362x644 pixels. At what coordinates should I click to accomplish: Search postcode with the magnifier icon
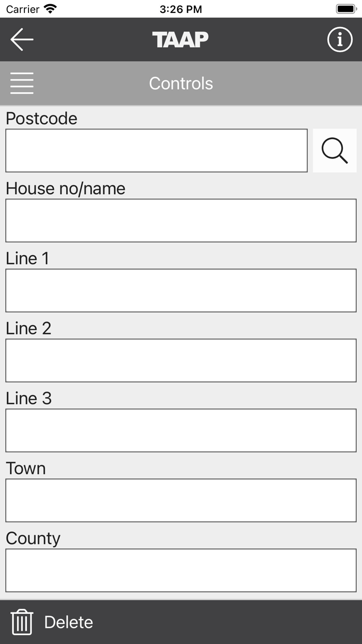pos(334,150)
